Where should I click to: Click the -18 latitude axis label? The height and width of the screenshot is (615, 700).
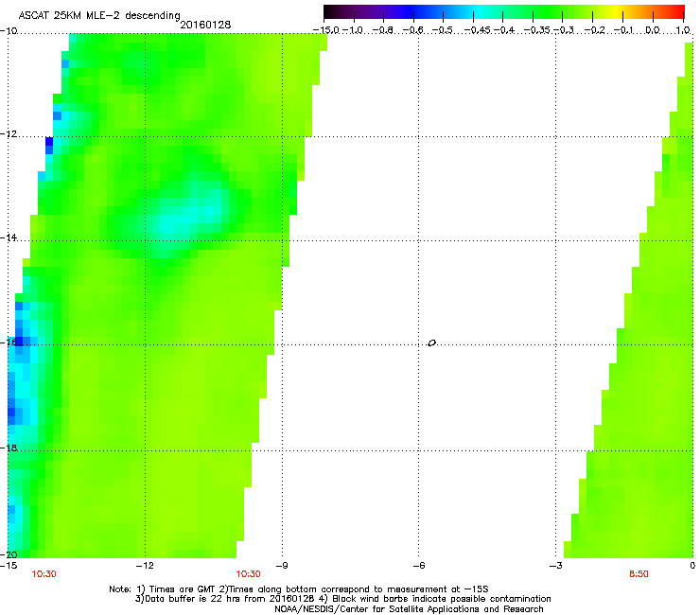(x=9, y=448)
